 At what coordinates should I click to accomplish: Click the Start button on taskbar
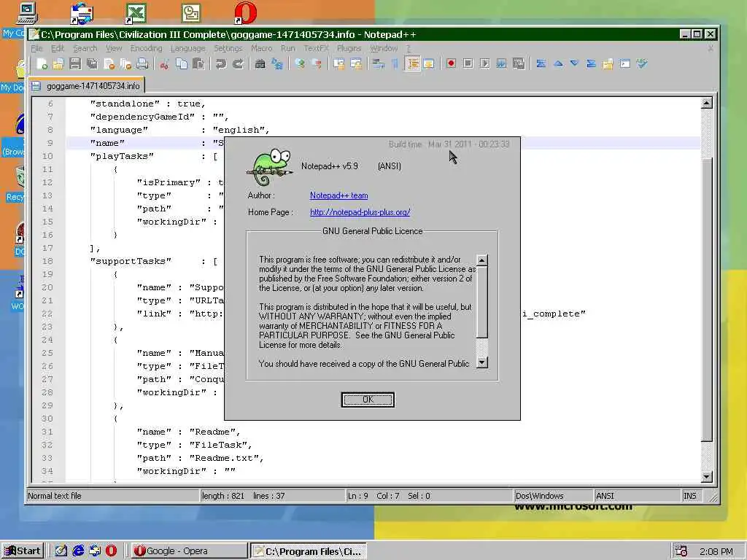point(23,551)
